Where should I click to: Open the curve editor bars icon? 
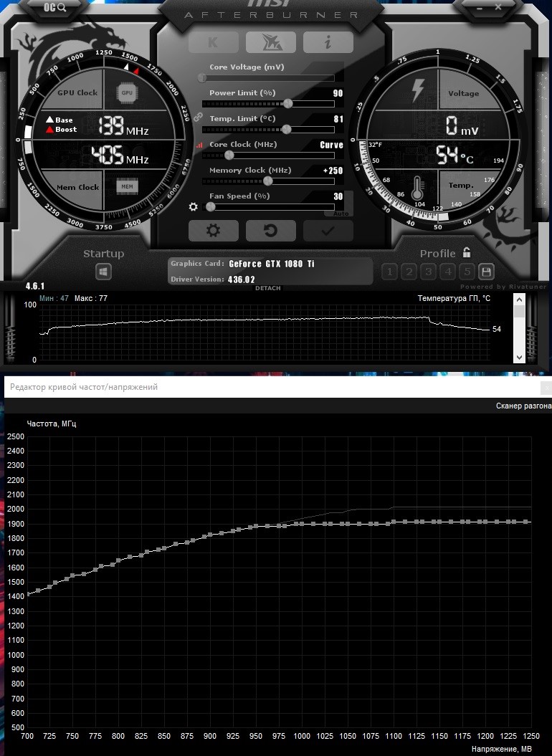(x=199, y=145)
